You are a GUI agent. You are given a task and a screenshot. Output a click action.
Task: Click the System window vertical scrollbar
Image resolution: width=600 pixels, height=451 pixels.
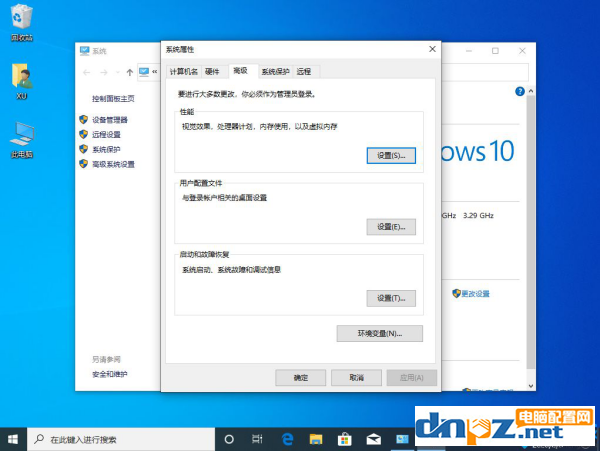tap(531, 232)
